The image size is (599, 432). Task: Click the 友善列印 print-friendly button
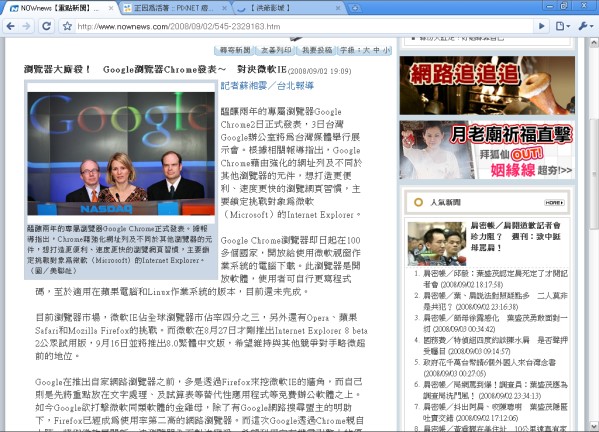(276, 50)
